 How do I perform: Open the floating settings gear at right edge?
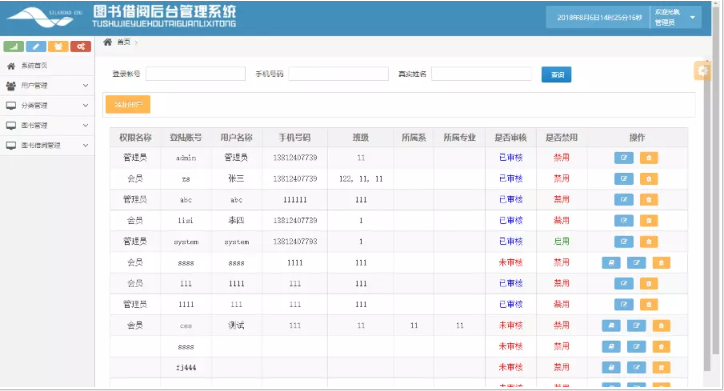coord(702,71)
